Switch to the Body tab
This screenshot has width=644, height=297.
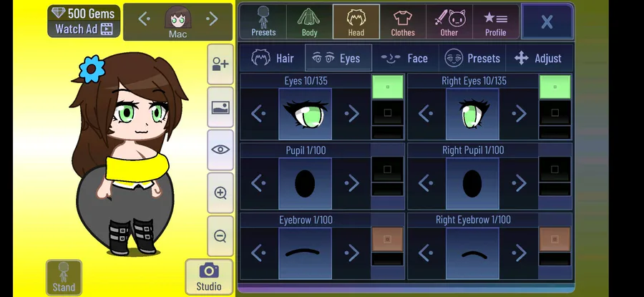(x=309, y=21)
